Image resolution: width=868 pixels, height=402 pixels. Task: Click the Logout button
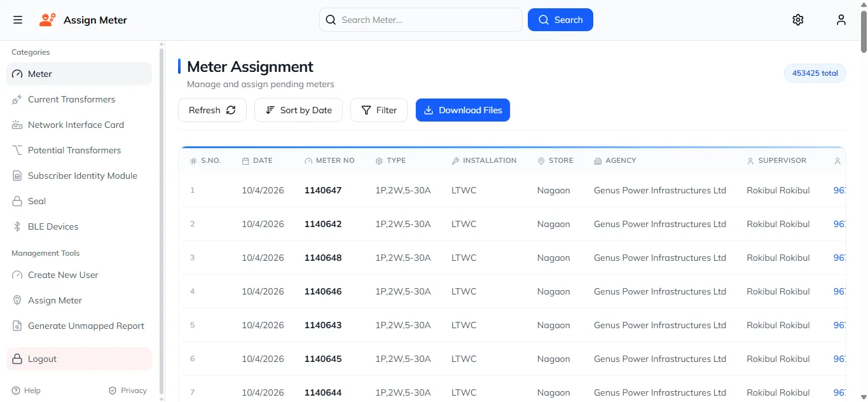pyautogui.click(x=79, y=359)
